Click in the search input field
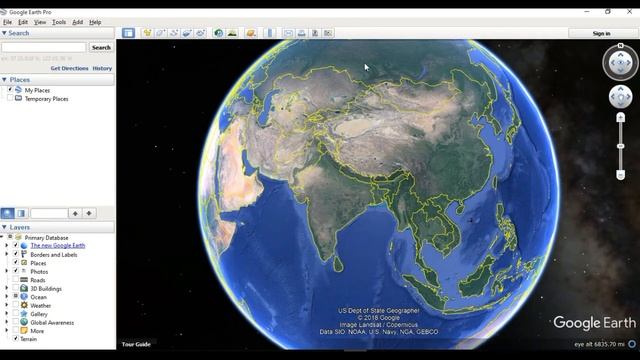The height and width of the screenshot is (360, 640). click(44, 47)
